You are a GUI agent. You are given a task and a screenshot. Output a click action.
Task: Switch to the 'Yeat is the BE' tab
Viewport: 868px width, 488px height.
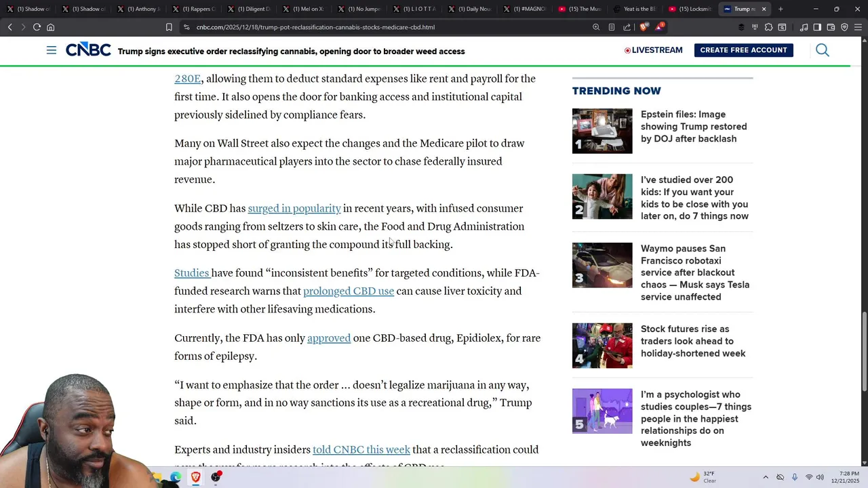[x=636, y=9]
